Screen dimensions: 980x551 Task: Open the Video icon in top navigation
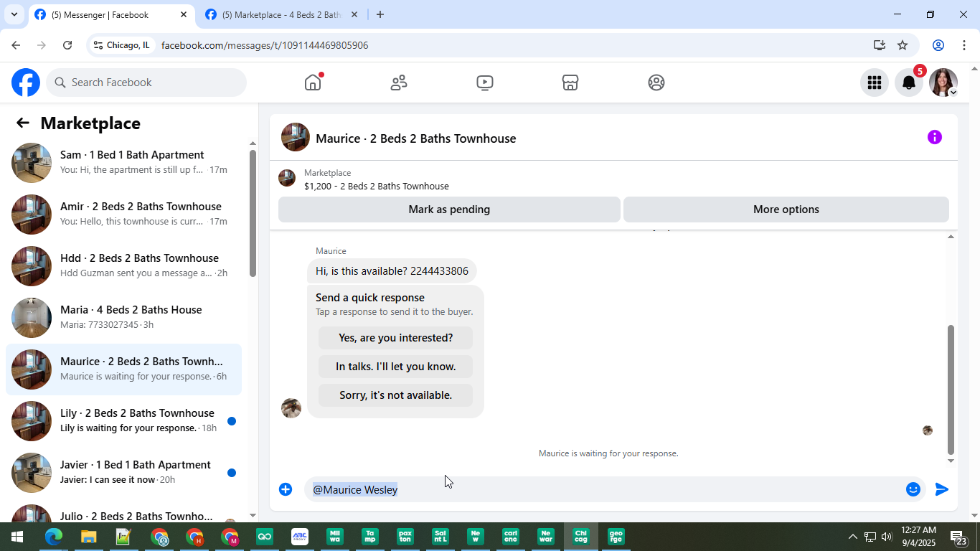coord(485,83)
